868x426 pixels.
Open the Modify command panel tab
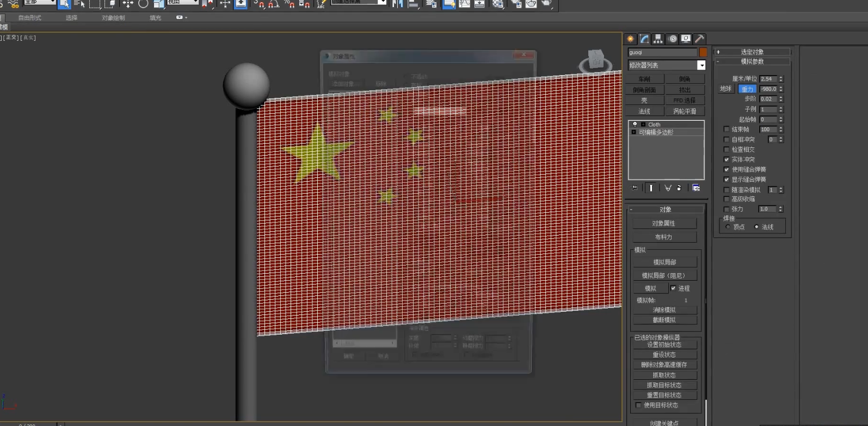(644, 39)
